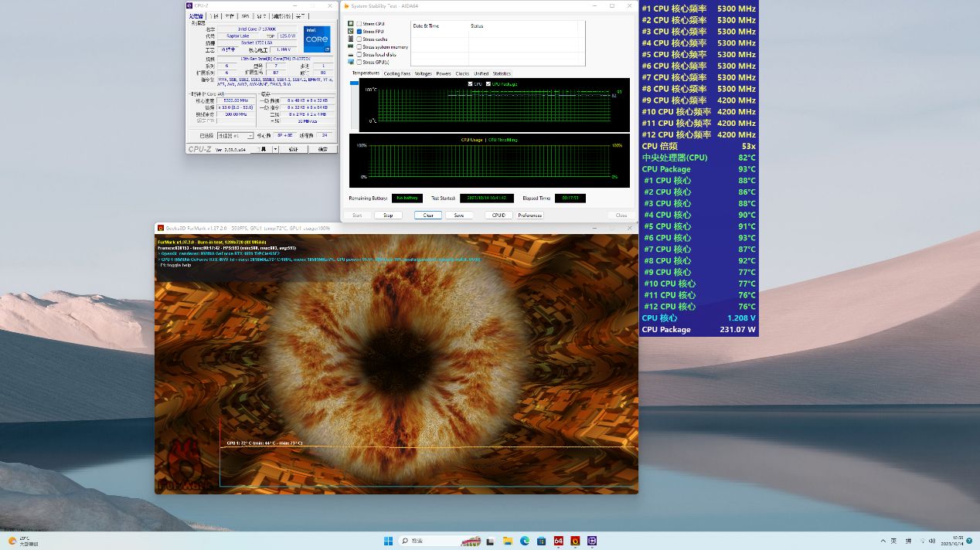Open Microsoft Store from taskbar
980x550 pixels.
coord(542,541)
